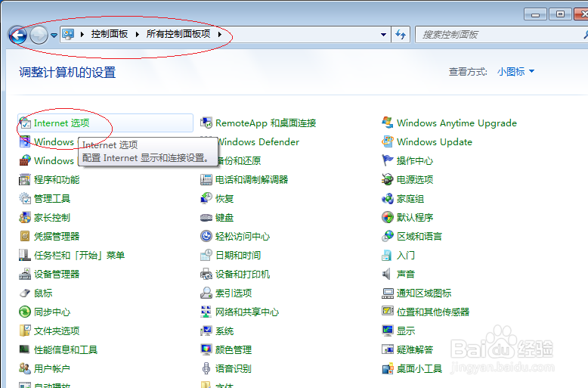Open the 电话和调制解调器 icon
Image resolution: width=588 pixels, height=388 pixels.
tap(206, 180)
